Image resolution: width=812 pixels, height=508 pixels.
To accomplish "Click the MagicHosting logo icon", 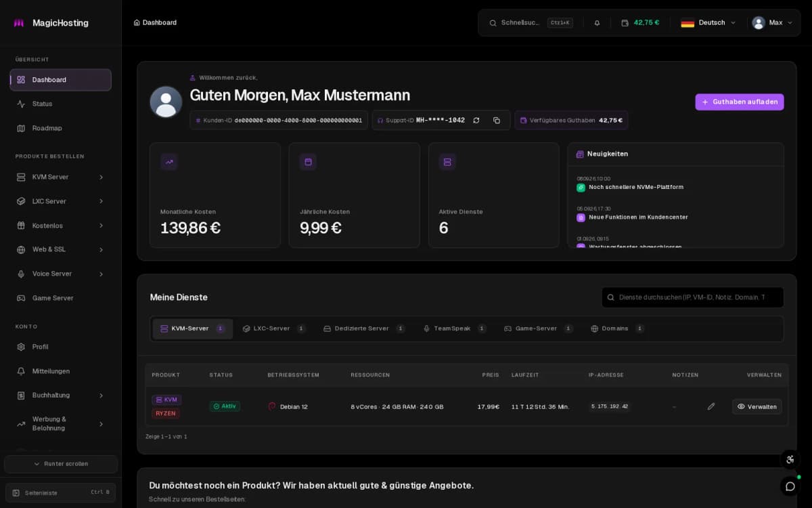I will 19,23.
